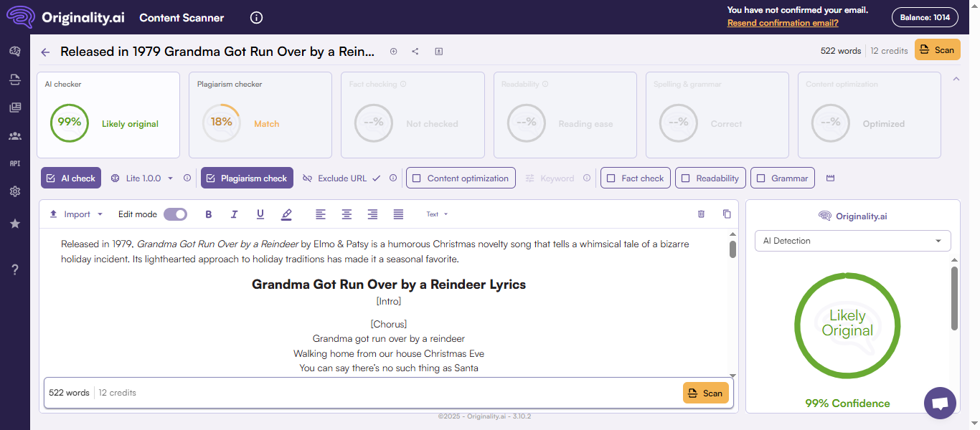Click the Likely Original confidence ring
This screenshot has height=430, width=980.
[x=847, y=325]
